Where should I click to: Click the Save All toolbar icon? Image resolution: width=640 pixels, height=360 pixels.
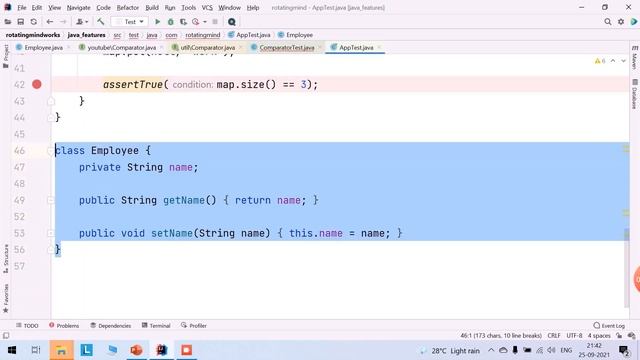[20, 22]
